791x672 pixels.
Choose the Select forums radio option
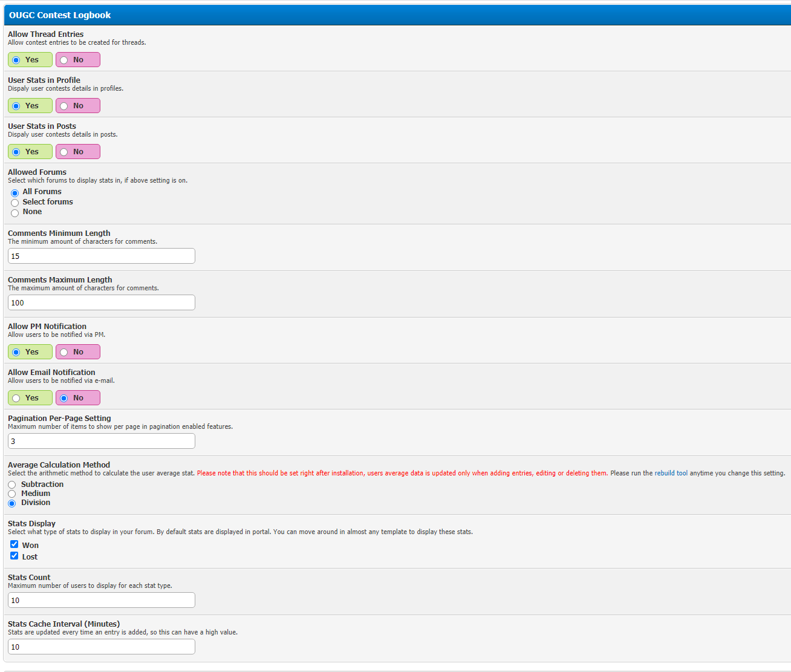point(15,203)
